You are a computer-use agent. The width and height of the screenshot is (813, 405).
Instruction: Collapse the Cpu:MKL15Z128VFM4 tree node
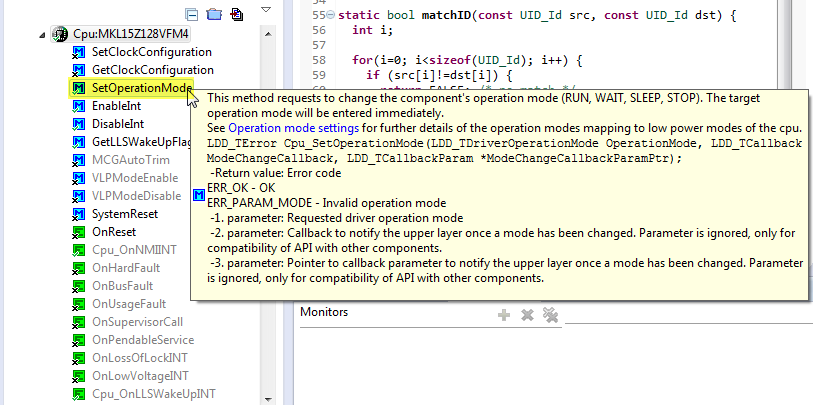click(41, 34)
